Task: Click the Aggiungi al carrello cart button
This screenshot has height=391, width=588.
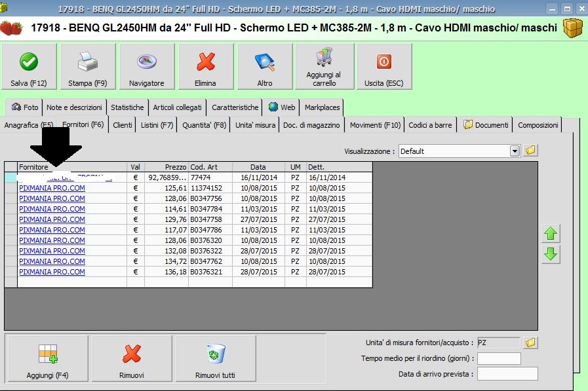Action: point(324,67)
